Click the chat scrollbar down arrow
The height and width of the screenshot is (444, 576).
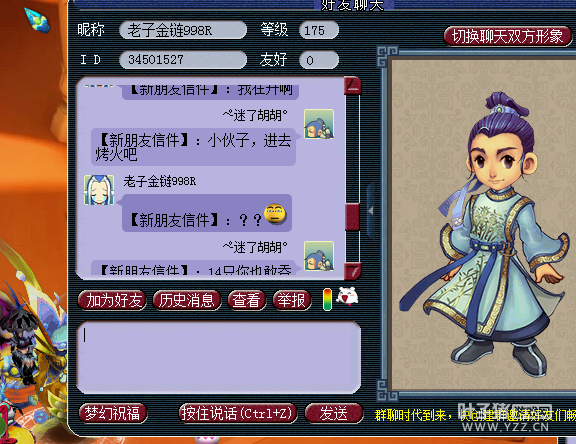tap(353, 271)
